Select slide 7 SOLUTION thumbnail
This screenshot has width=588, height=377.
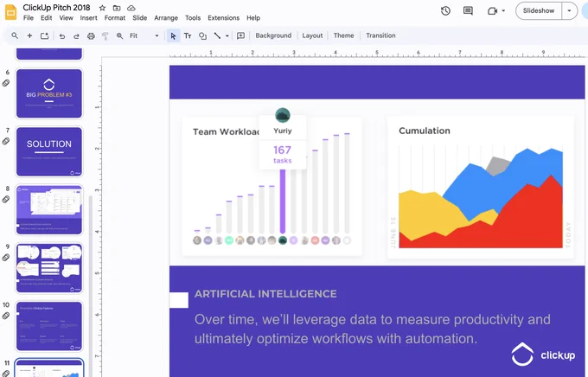[x=49, y=151]
